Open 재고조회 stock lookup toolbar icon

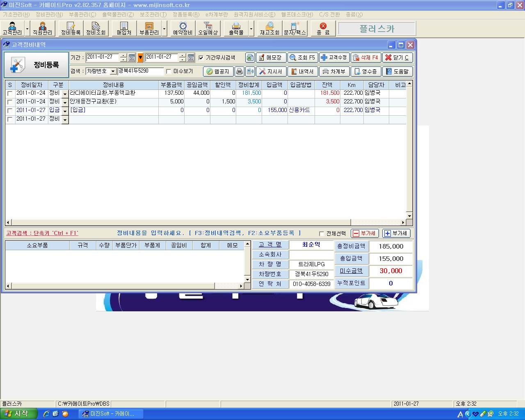pyautogui.click(x=269, y=29)
